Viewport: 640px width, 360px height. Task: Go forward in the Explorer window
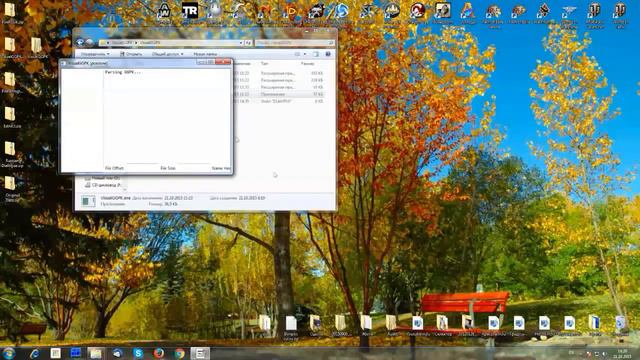coord(89,42)
